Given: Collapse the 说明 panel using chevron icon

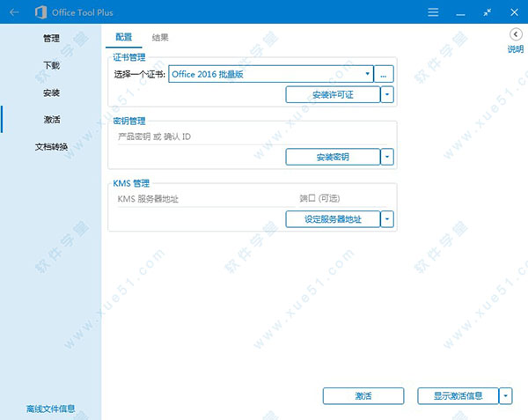Looking at the screenshot, I should [515, 34].
